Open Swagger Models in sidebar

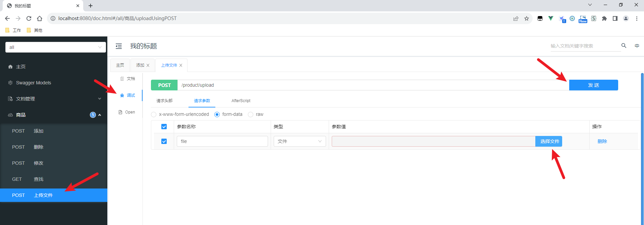pos(54,83)
